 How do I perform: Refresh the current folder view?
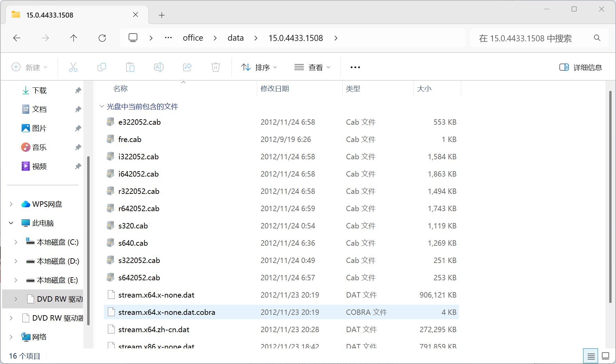click(102, 38)
